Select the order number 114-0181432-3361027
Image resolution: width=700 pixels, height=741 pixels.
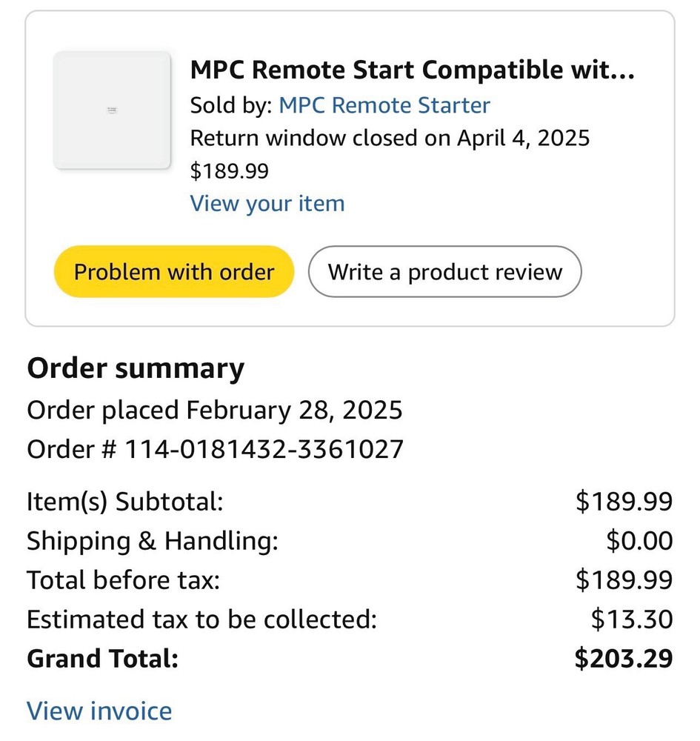215,448
